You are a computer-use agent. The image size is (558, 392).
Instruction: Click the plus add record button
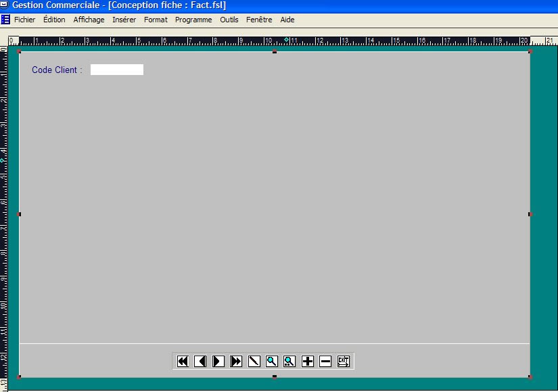pyautogui.click(x=308, y=362)
